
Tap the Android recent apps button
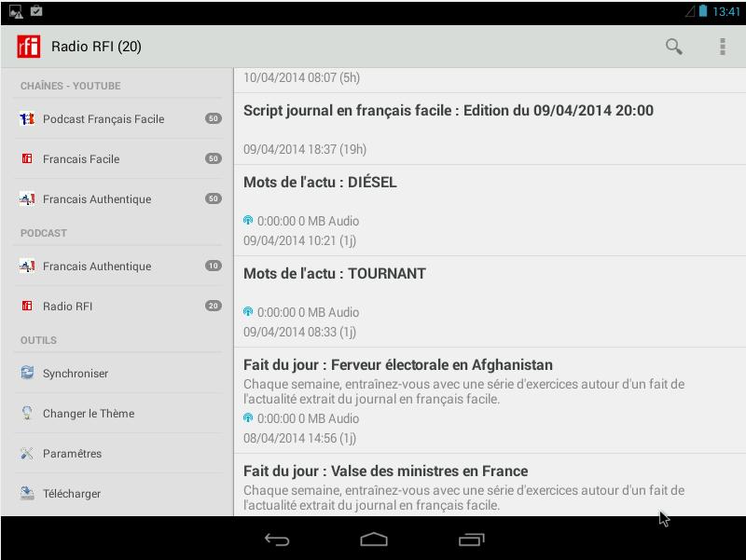coord(472,540)
